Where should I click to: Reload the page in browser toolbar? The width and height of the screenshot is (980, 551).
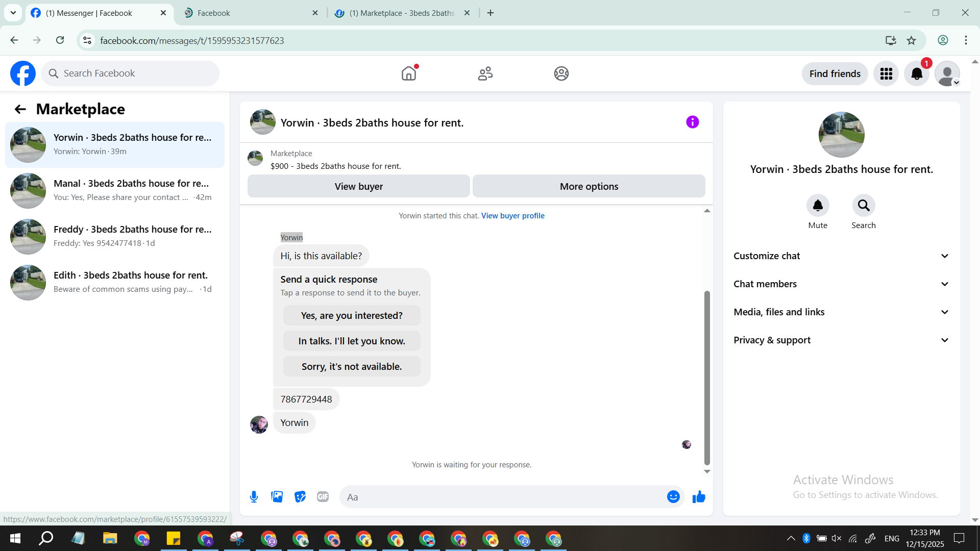60,40
